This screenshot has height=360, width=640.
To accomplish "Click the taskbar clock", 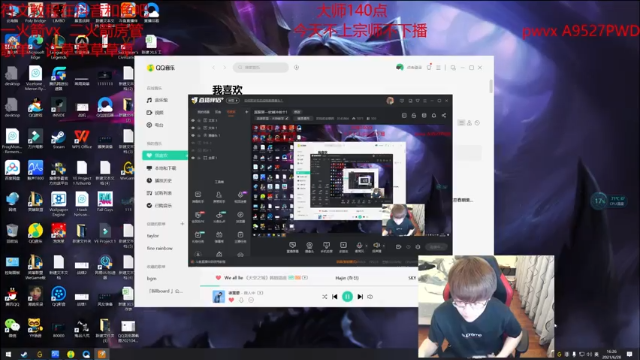I will pyautogui.click(x=611, y=354).
